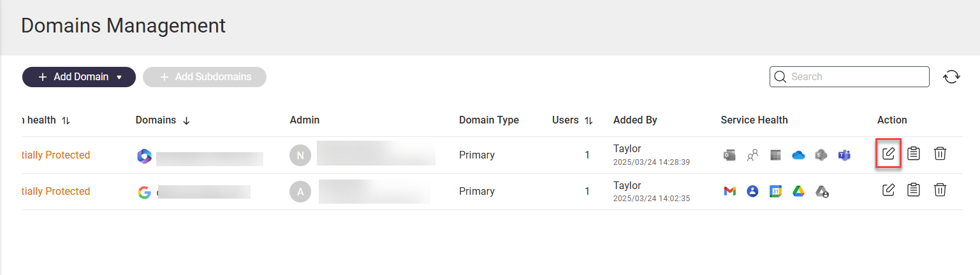Viewport: 980px width, 275px height.
Task: Click the edit icon for the Microsoft domain
Action: click(888, 154)
